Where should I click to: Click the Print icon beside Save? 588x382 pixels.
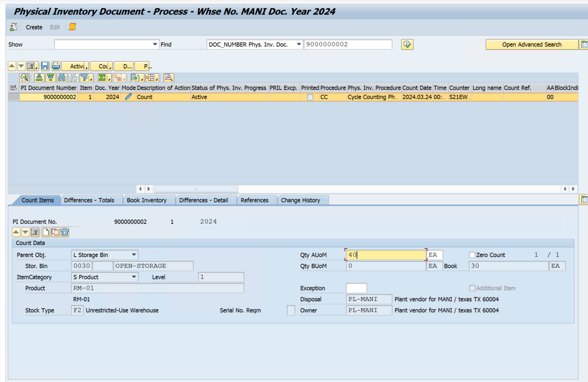(x=56, y=66)
